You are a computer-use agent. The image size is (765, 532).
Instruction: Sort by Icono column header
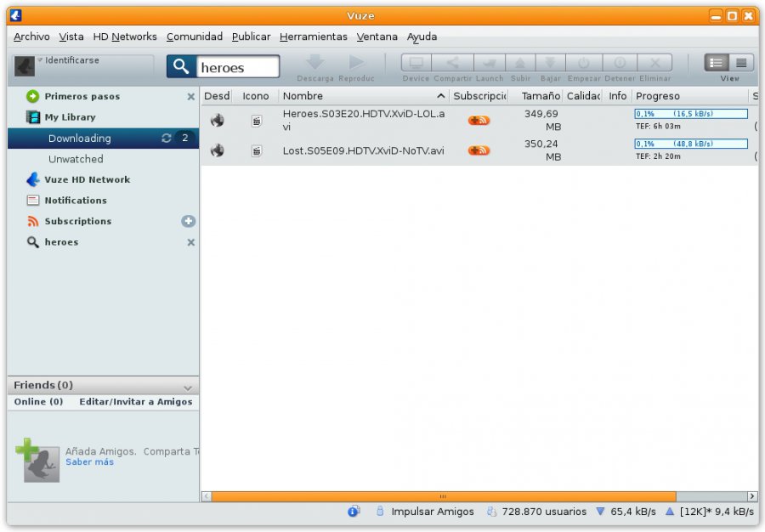pos(256,96)
